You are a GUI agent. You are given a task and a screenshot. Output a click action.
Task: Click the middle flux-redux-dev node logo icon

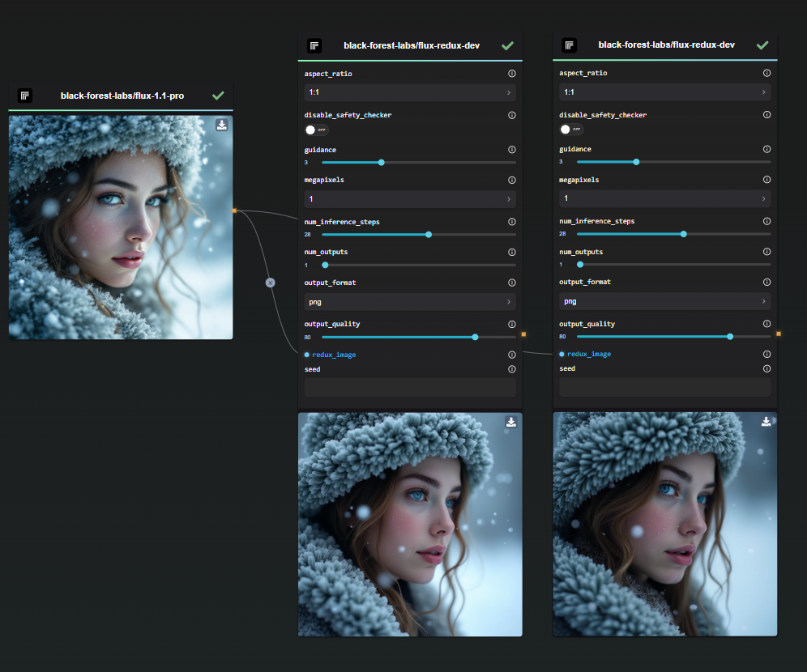[x=314, y=46]
